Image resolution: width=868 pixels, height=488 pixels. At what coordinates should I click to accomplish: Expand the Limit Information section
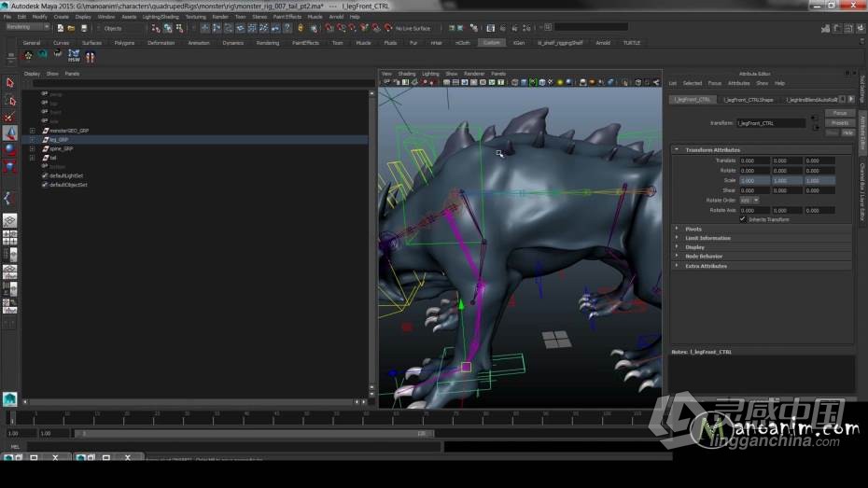[x=677, y=238]
